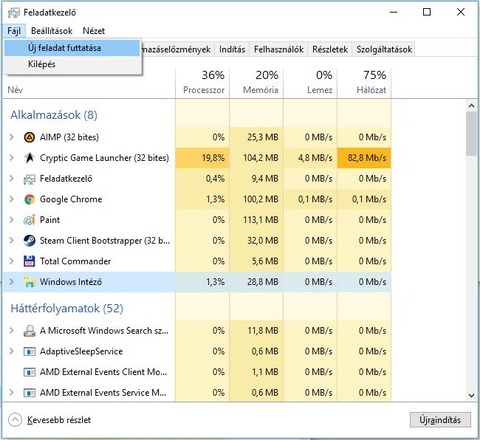The width and height of the screenshot is (480, 440).
Task: Switch to the Szolgáltatások tab
Action: coord(384,50)
